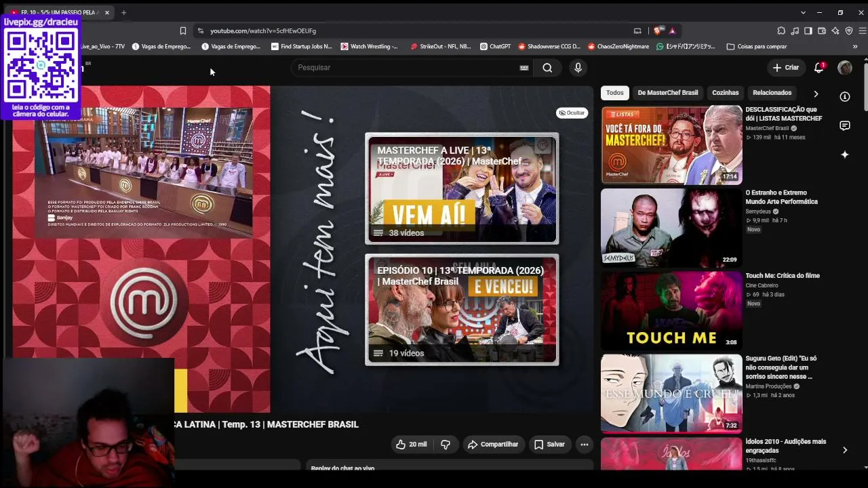
Task: Click the dislike thumbs-down icon
Action: coord(446,445)
